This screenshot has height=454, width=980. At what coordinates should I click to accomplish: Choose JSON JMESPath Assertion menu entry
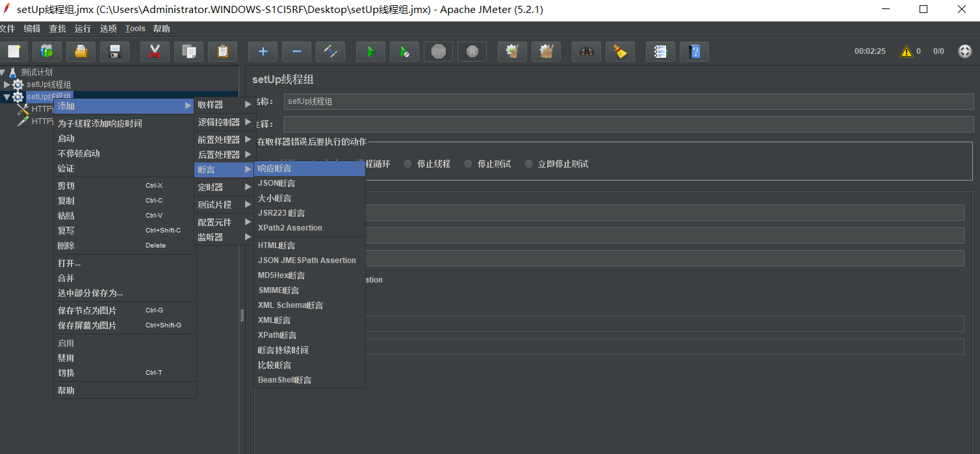309,260
